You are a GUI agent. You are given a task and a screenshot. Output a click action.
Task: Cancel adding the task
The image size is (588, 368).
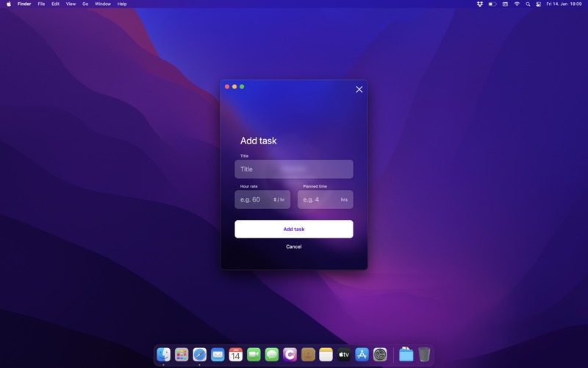(293, 247)
